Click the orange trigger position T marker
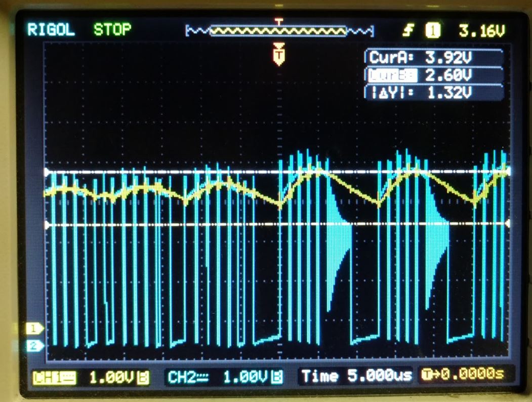 279,54
